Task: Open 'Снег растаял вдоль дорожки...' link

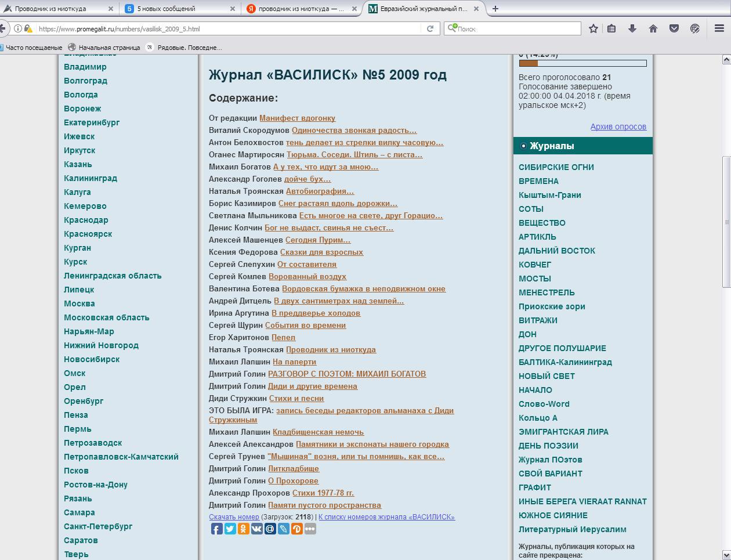Action: [x=338, y=203]
